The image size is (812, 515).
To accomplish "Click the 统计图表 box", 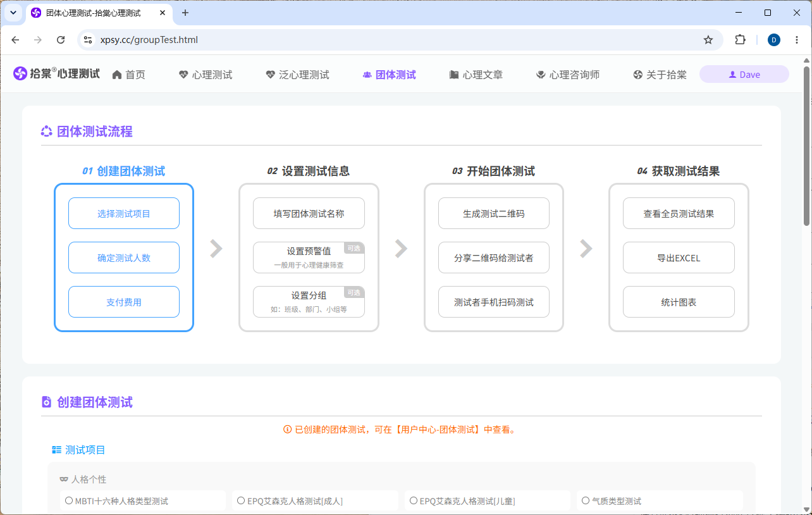I will point(679,302).
